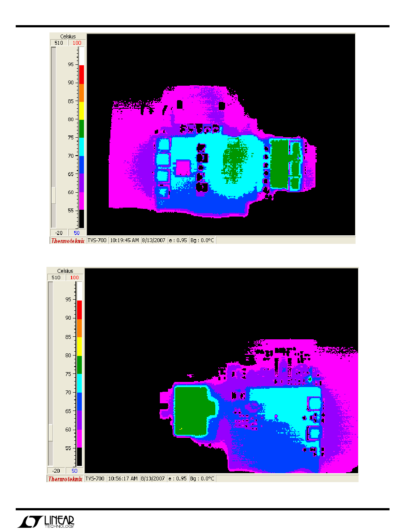This screenshot has height=532, width=405.
Task: Pick the blue 65-70 band in the 10:56:17 AM scale
Action: [79, 402]
